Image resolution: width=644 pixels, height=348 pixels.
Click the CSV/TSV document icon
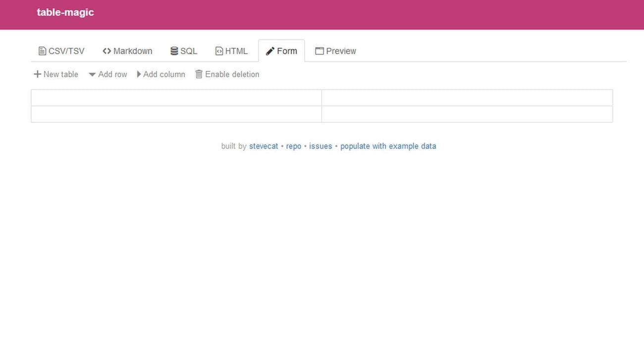(42, 51)
